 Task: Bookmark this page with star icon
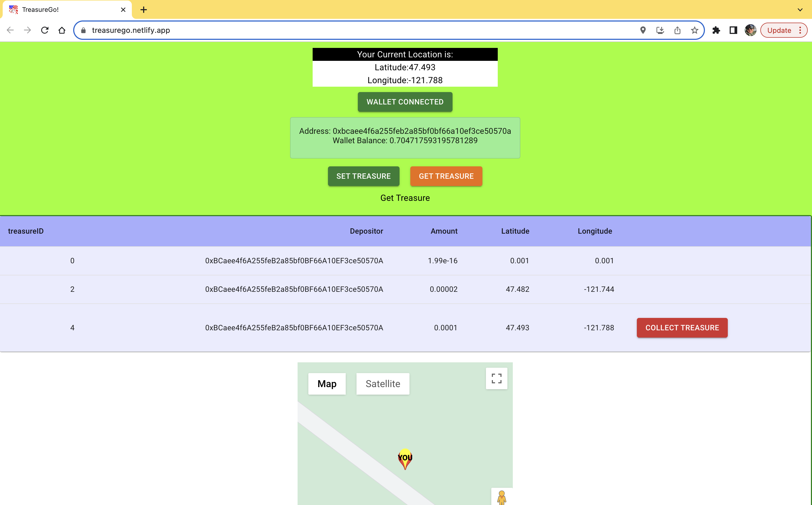[694, 30]
